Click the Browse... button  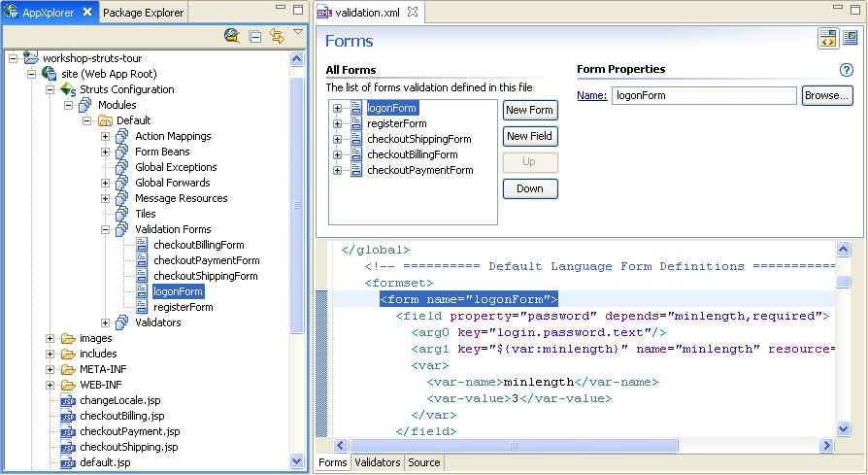(827, 96)
